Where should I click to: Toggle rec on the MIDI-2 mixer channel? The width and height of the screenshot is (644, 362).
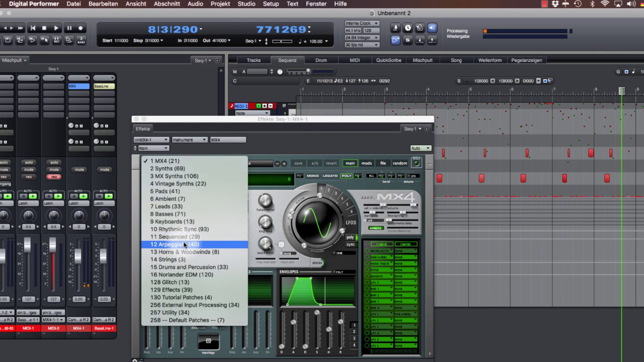pos(54,177)
